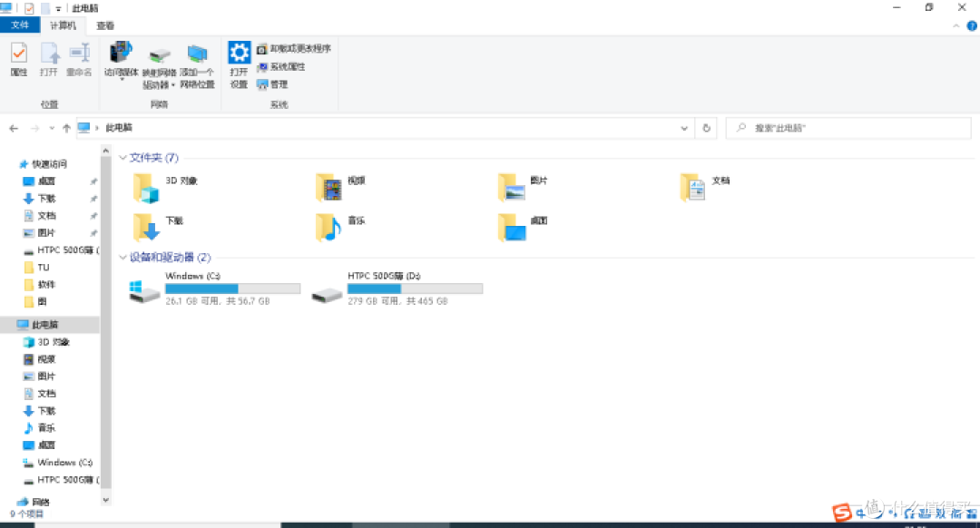Open the address bar history dropdown
This screenshot has width=980, height=528.
tap(684, 128)
